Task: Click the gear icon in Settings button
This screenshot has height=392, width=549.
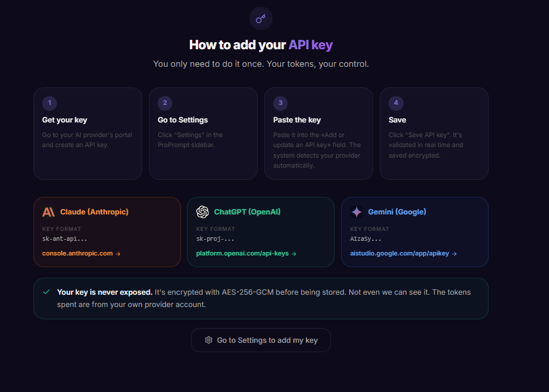Action: tap(209, 340)
